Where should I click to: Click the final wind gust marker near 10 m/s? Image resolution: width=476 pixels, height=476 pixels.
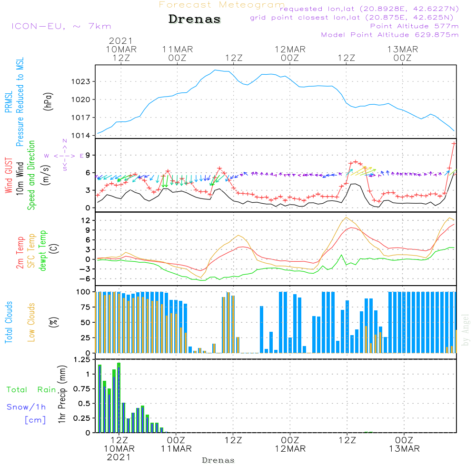(x=454, y=143)
